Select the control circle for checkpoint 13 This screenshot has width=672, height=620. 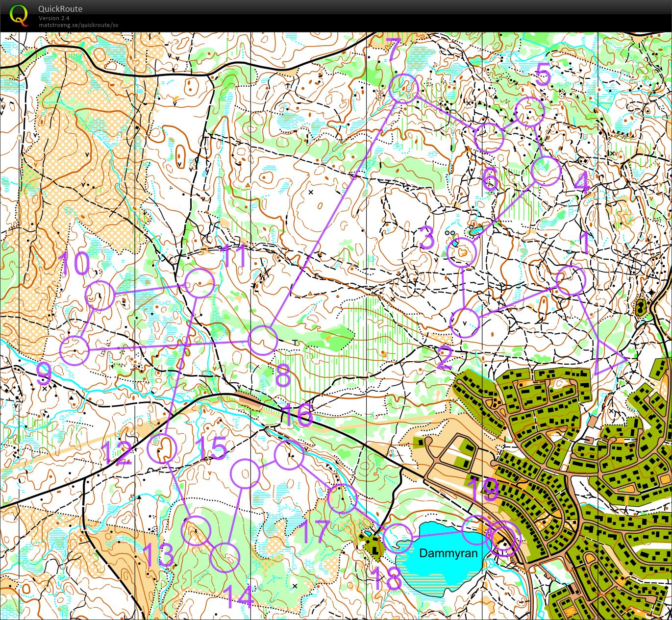tap(196, 530)
